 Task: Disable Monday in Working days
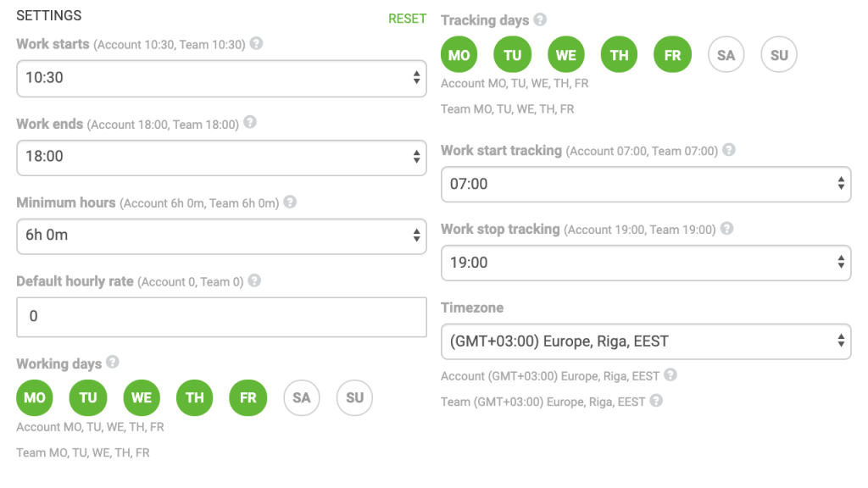pos(35,397)
